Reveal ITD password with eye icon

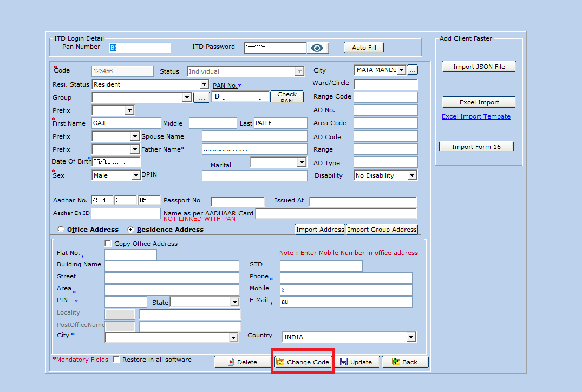point(317,48)
